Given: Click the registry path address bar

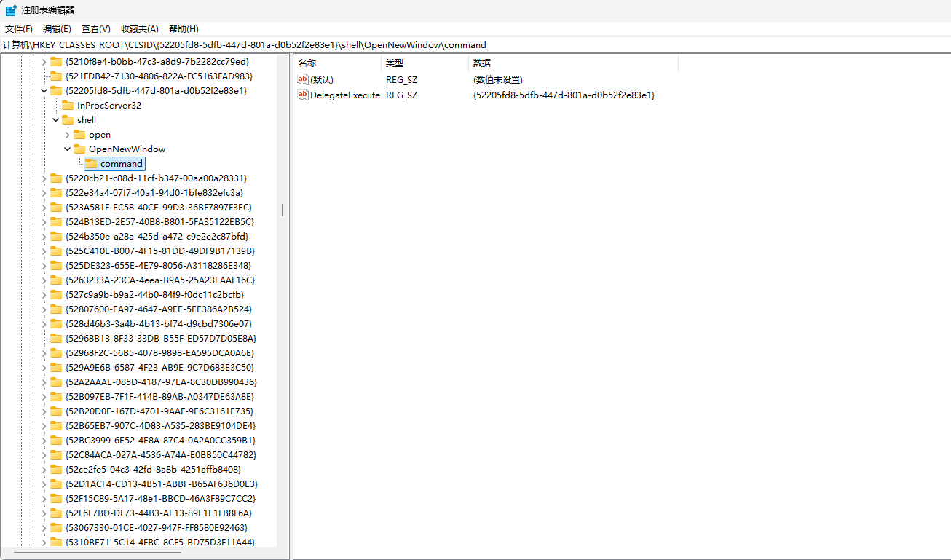Looking at the screenshot, I should (475, 44).
